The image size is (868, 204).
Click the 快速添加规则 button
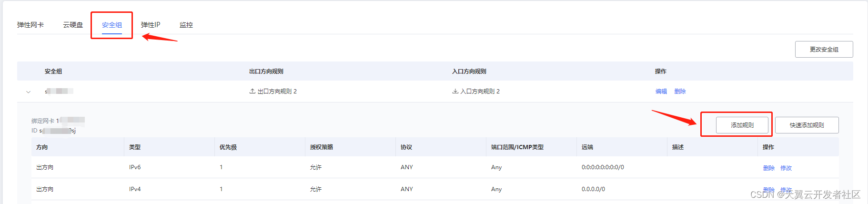[x=807, y=125]
